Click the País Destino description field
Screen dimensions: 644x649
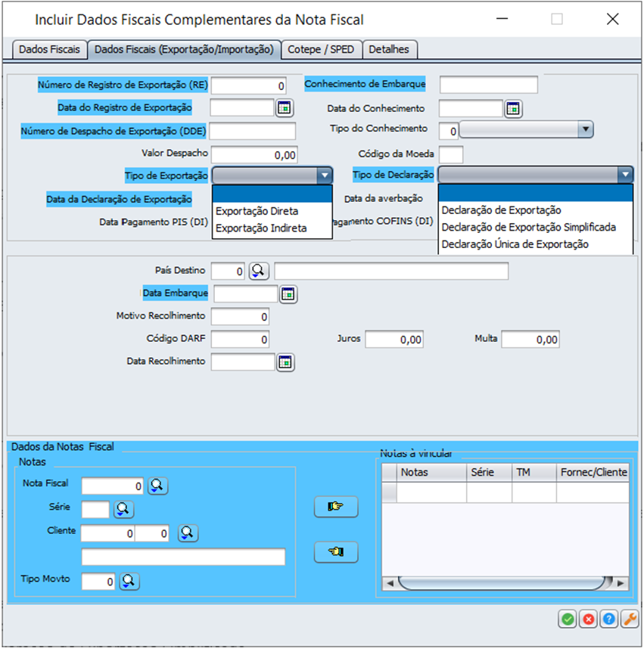391,271
